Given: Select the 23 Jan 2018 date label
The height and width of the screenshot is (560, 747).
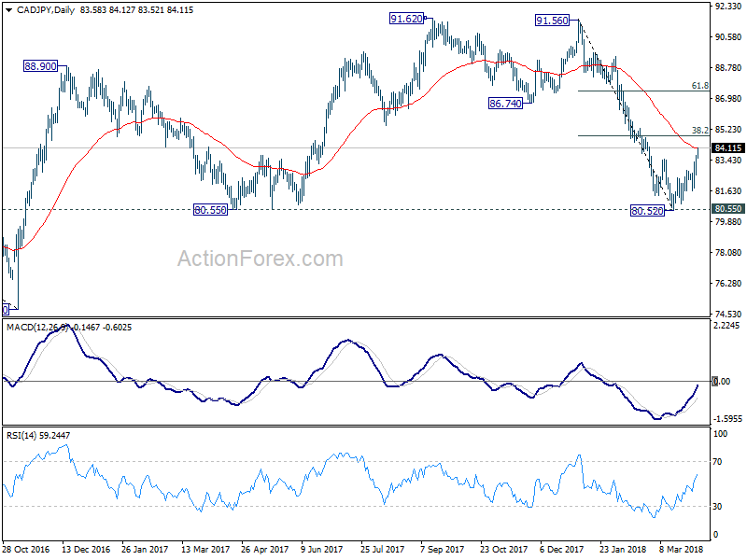Looking at the screenshot, I should 623,549.
